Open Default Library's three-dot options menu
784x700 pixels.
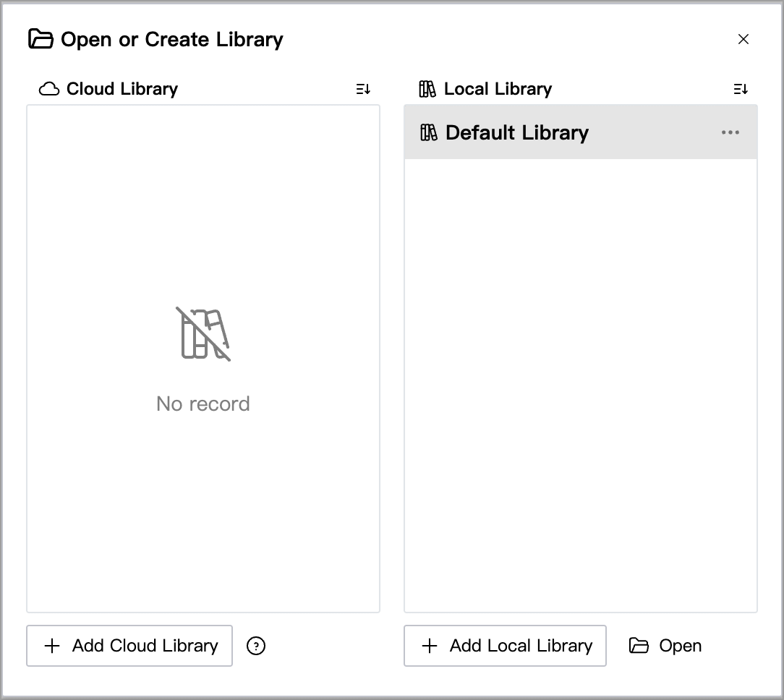tap(730, 132)
